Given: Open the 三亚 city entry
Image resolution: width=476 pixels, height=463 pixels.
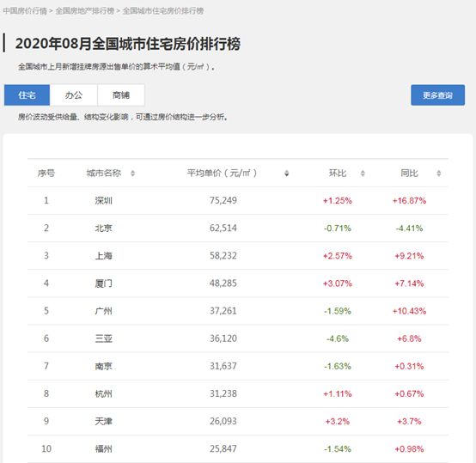Looking at the screenshot, I should (103, 338).
